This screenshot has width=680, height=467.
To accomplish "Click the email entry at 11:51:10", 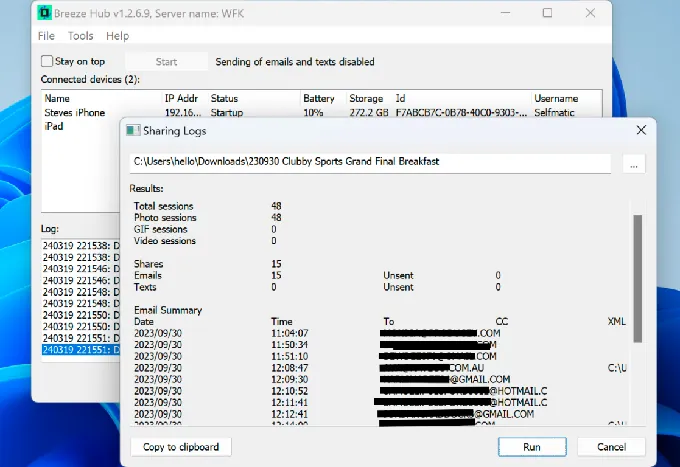I will (x=315, y=356).
